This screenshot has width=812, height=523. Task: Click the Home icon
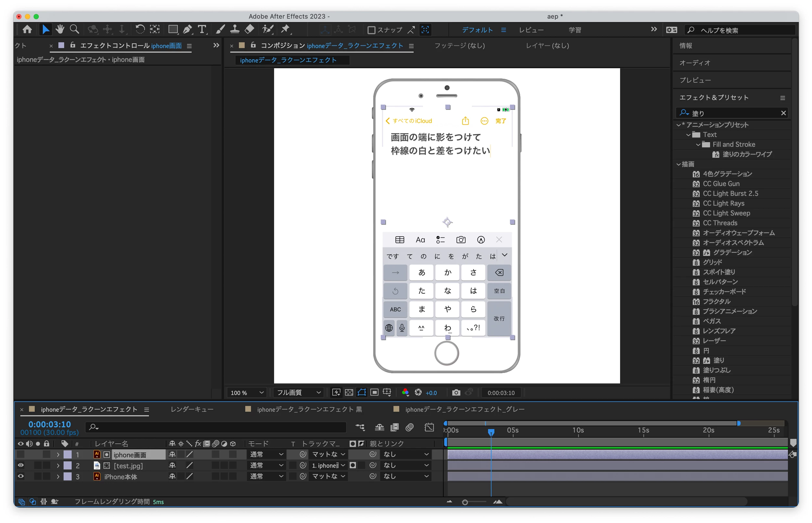[27, 30]
